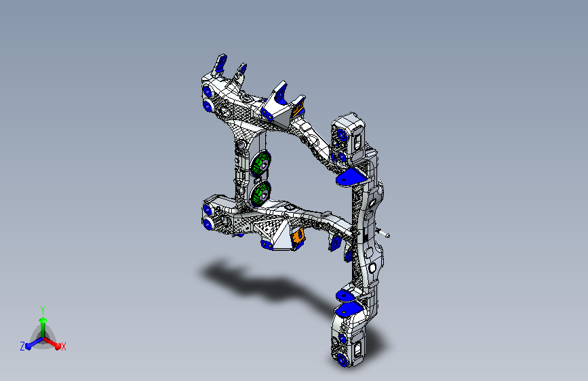Click the blue Z axis arrow on the triad
The width and height of the screenshot is (588, 381).
tap(28, 346)
